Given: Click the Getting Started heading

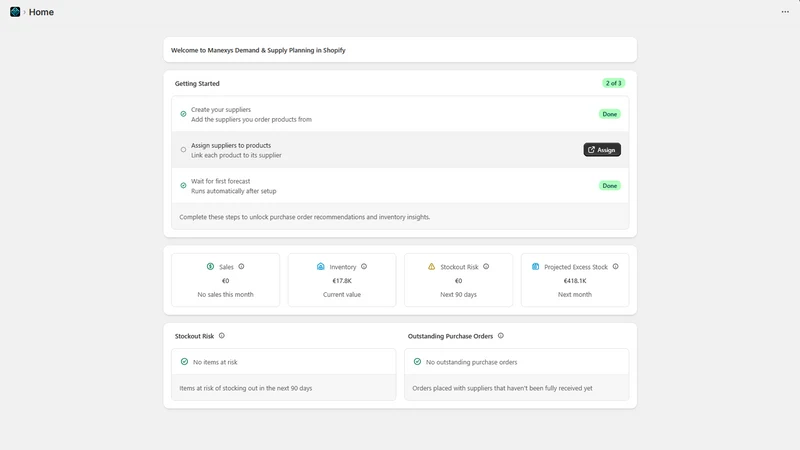Looking at the screenshot, I should pyautogui.click(x=197, y=83).
